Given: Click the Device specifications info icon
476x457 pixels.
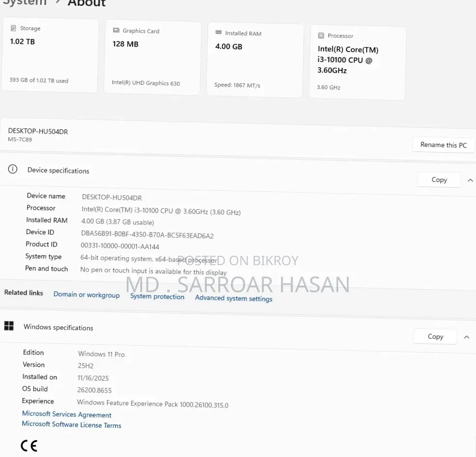Looking at the screenshot, I should tap(13, 169).
